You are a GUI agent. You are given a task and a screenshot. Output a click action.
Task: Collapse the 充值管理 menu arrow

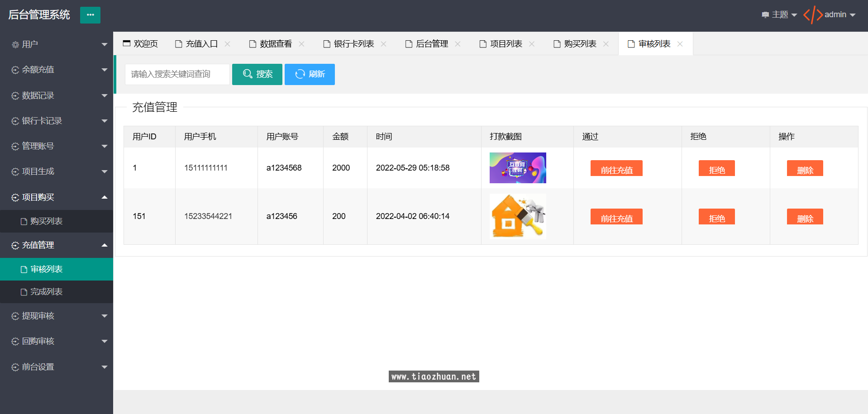(x=105, y=245)
